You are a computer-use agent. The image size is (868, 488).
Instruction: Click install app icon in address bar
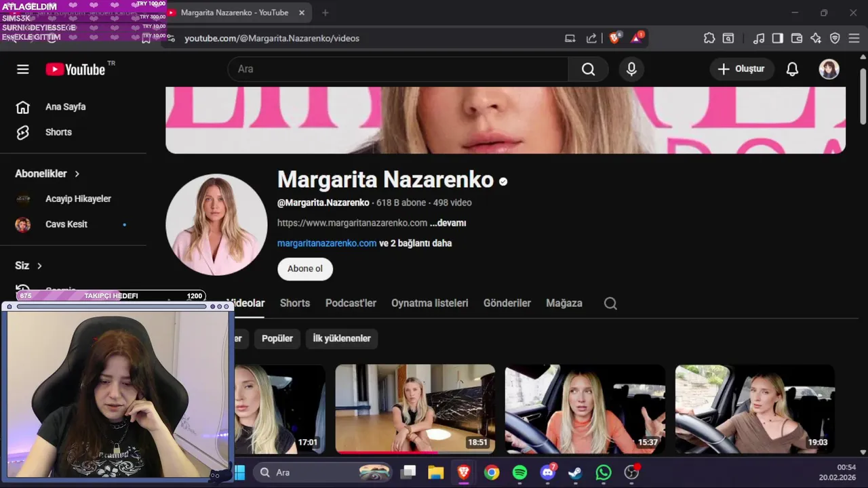pos(570,38)
